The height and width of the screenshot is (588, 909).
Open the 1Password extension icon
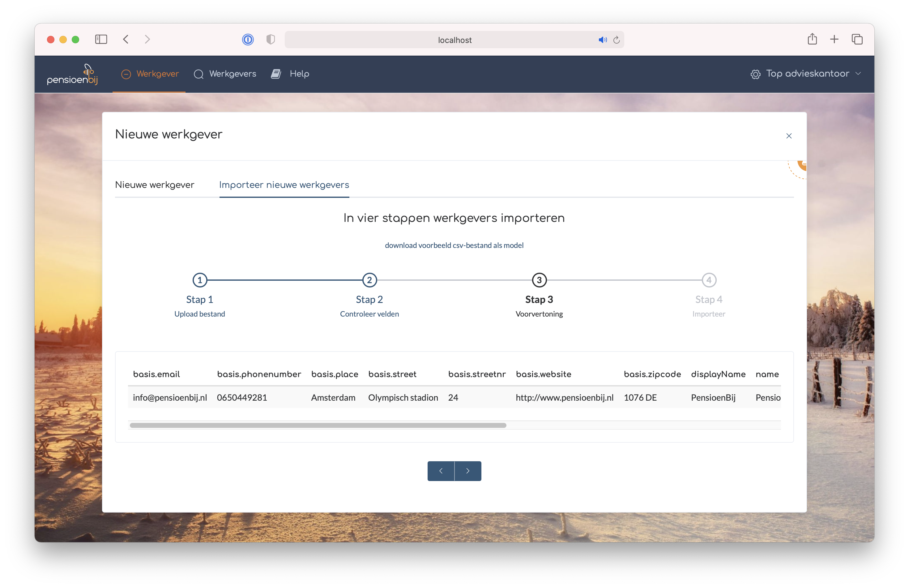pyautogui.click(x=248, y=39)
